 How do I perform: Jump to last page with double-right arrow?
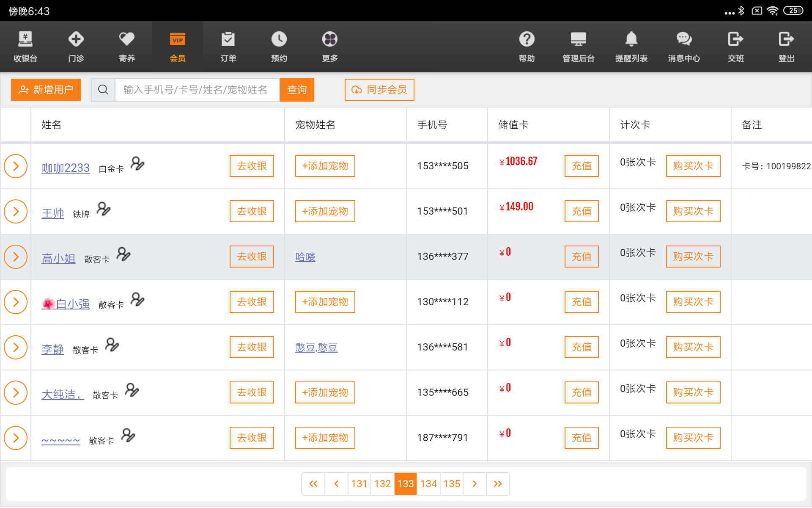[498, 484]
